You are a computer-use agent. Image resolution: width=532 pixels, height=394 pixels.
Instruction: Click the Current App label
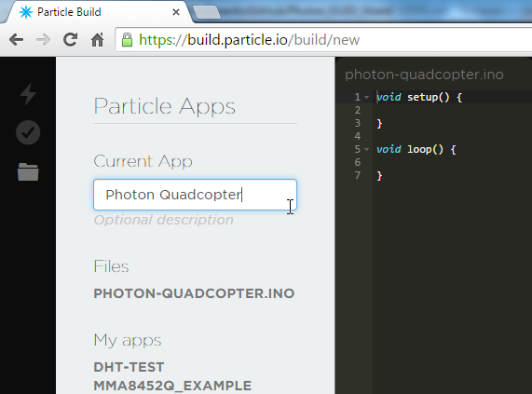coord(143,161)
